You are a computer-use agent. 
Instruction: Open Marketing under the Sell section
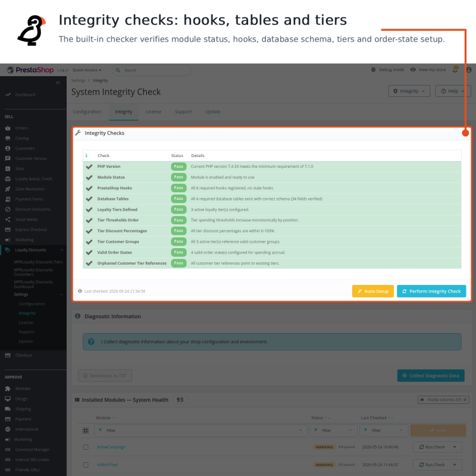pyautogui.click(x=24, y=240)
